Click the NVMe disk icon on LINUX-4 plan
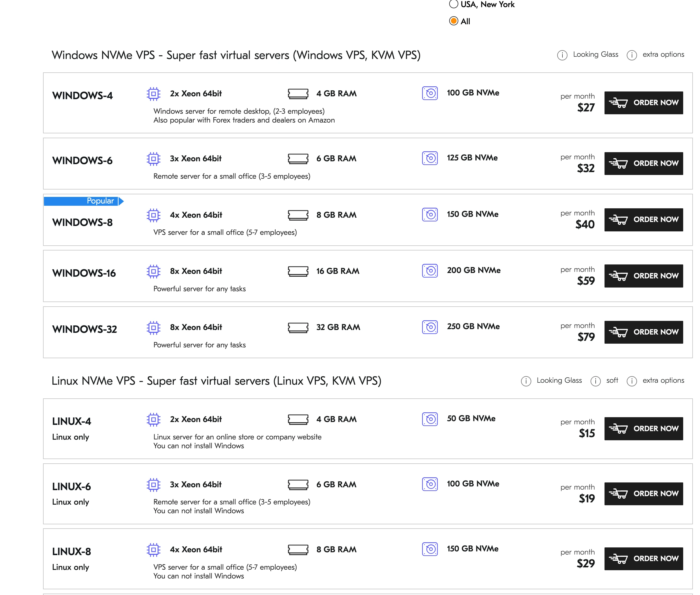Image resolution: width=700 pixels, height=595 pixels. click(x=430, y=419)
